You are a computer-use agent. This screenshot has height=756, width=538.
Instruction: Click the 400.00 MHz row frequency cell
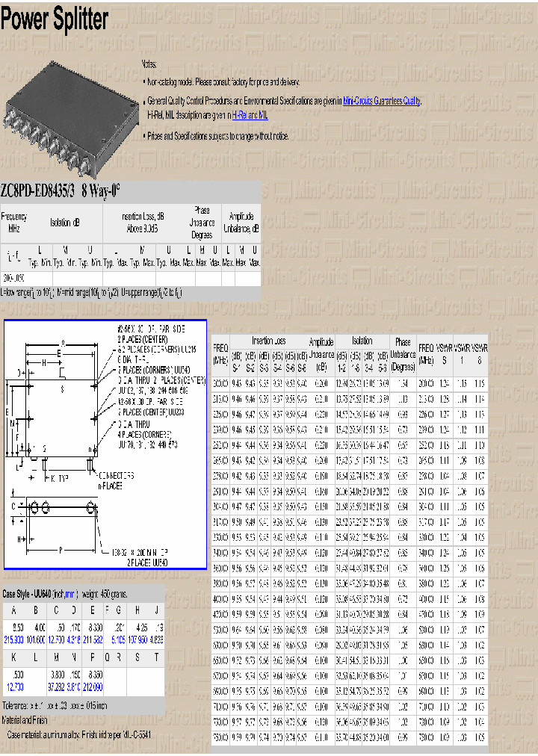(220, 600)
